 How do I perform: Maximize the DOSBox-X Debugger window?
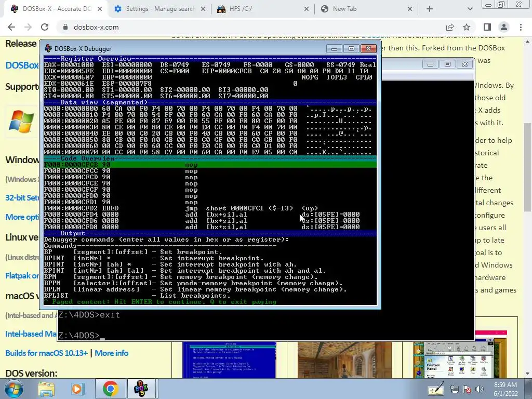(351, 49)
